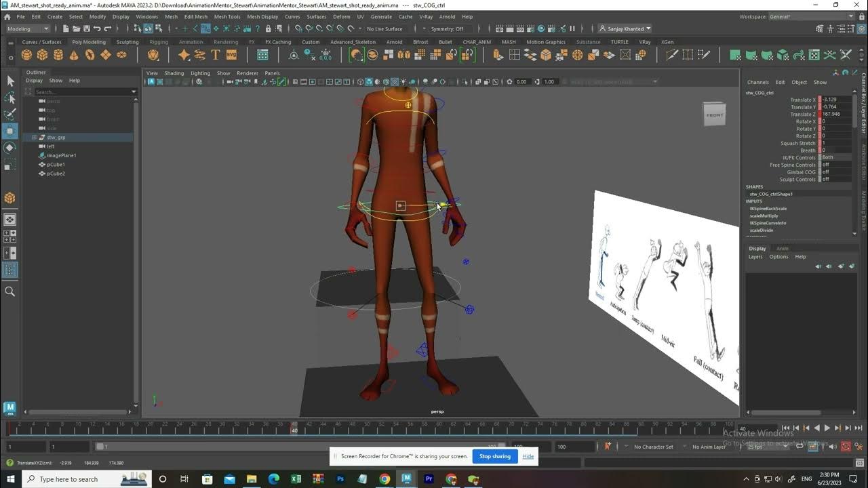Click the range slider bar handle

tap(100, 447)
